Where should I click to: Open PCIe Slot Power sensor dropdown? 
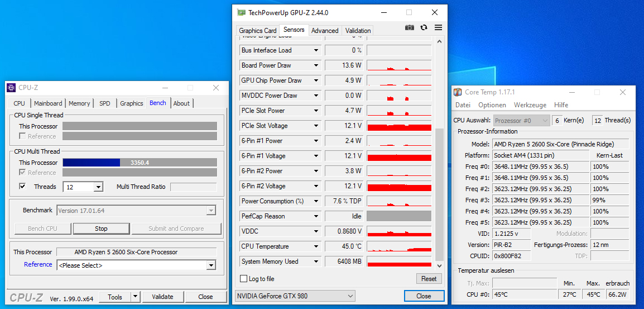(x=316, y=111)
